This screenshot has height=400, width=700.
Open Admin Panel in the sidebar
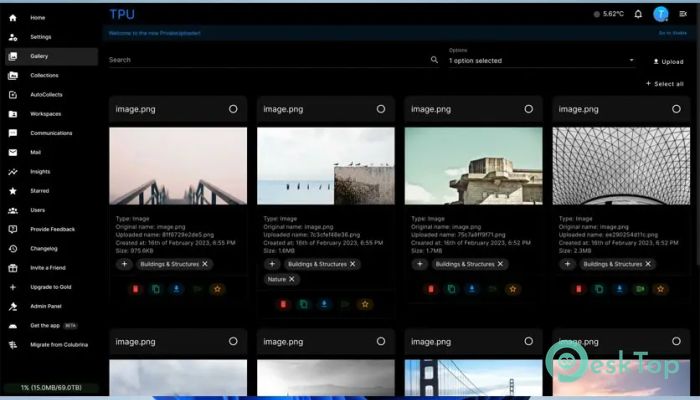pos(51,306)
